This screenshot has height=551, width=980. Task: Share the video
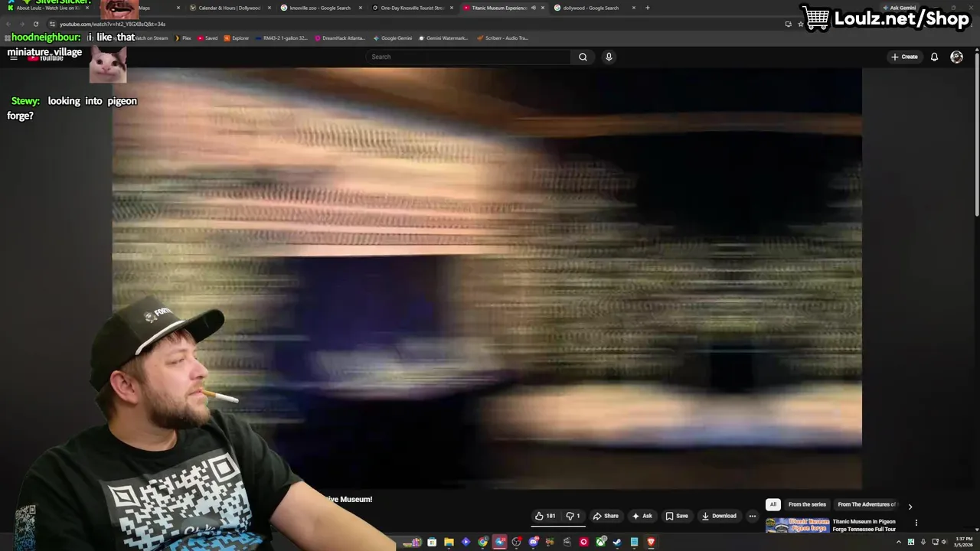[x=606, y=516]
